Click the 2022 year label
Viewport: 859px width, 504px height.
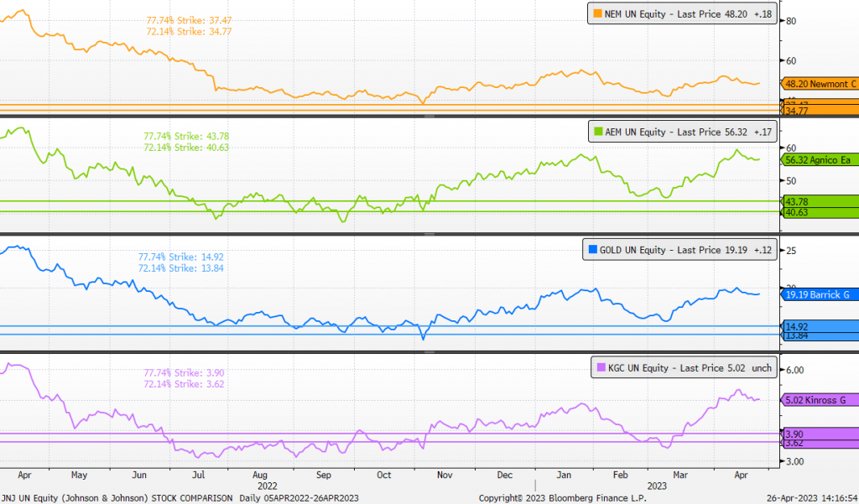[x=268, y=486]
